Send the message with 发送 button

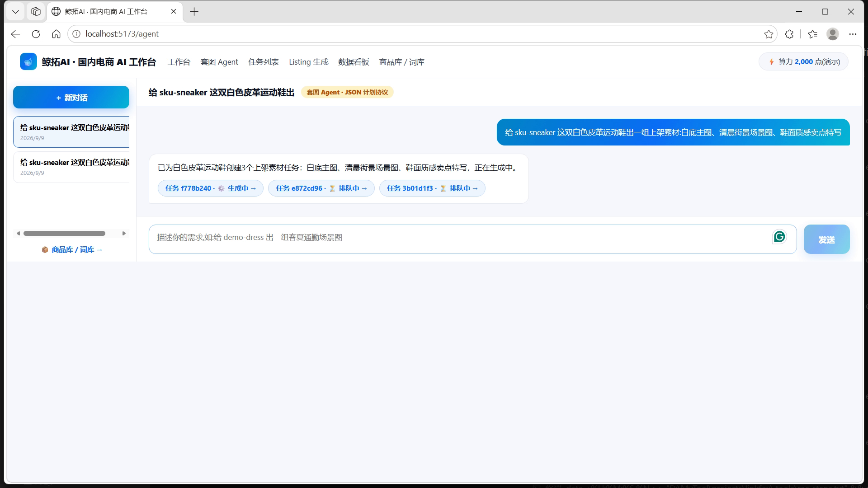(x=826, y=239)
